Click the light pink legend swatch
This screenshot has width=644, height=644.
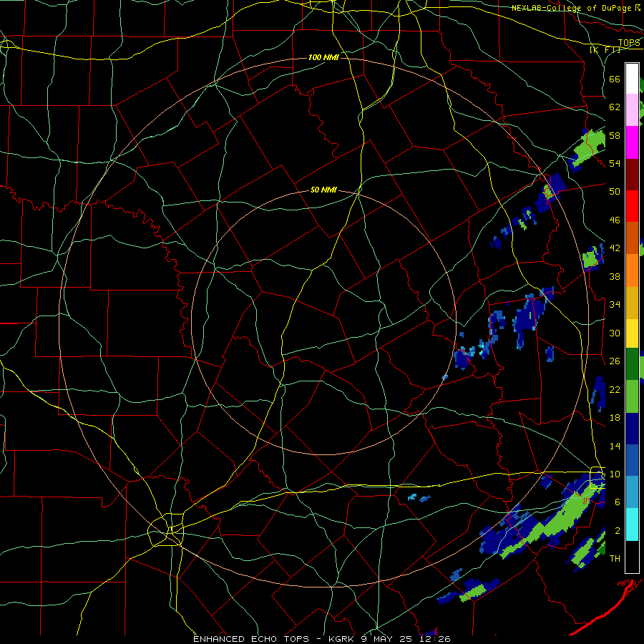coord(632,110)
